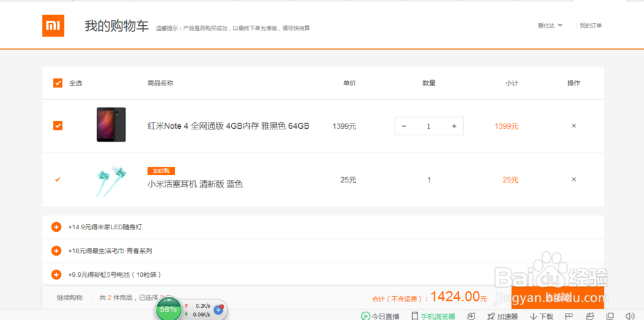Add 最生活毛巾 with plus icon
Screen dimensions: 644x320
point(56,250)
